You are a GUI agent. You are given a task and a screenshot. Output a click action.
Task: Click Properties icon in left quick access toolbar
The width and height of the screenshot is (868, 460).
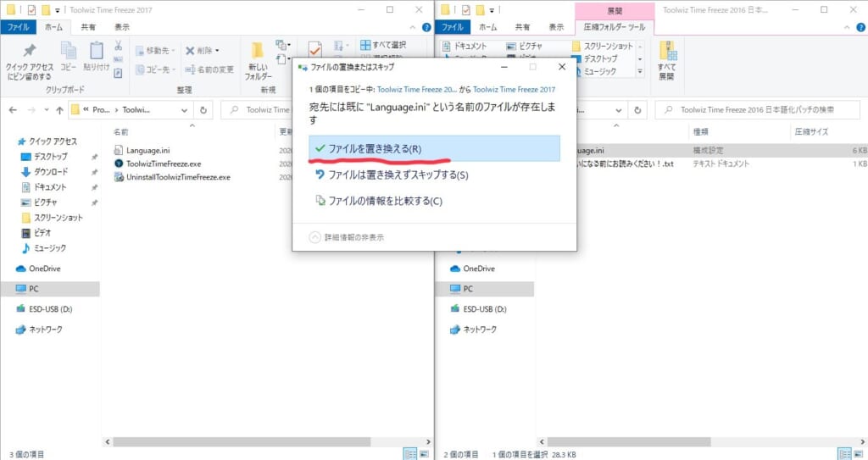[x=31, y=10]
